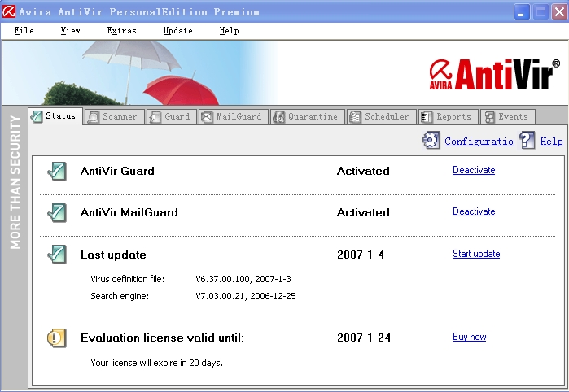Viewport: 569px width, 392px height.
Task: Switch to the MailGuard tab
Action: pos(234,117)
